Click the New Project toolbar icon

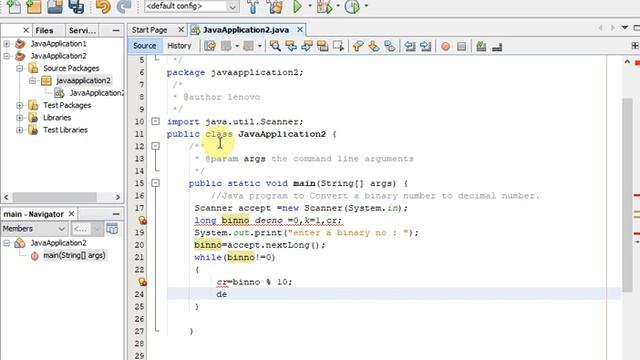coord(33,6)
